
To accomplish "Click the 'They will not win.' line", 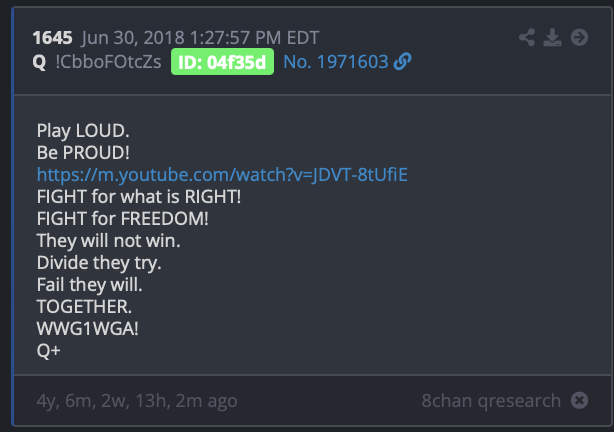I will [108, 240].
